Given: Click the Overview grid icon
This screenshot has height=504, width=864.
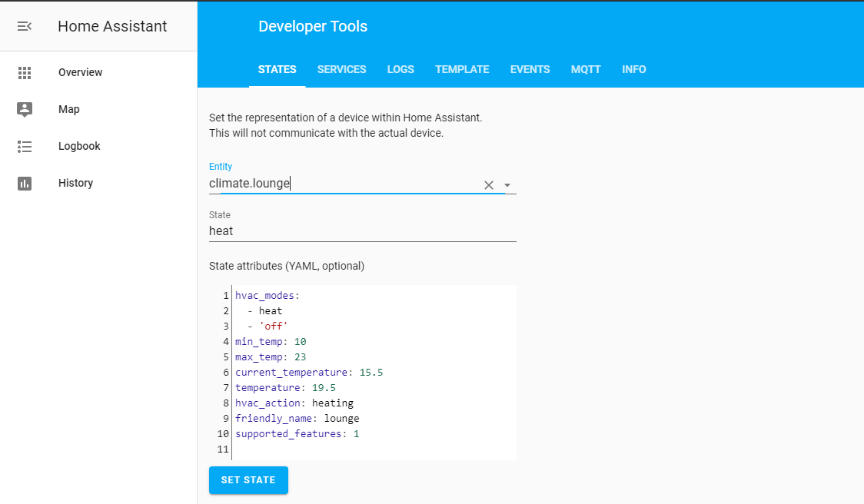Looking at the screenshot, I should (x=25, y=73).
